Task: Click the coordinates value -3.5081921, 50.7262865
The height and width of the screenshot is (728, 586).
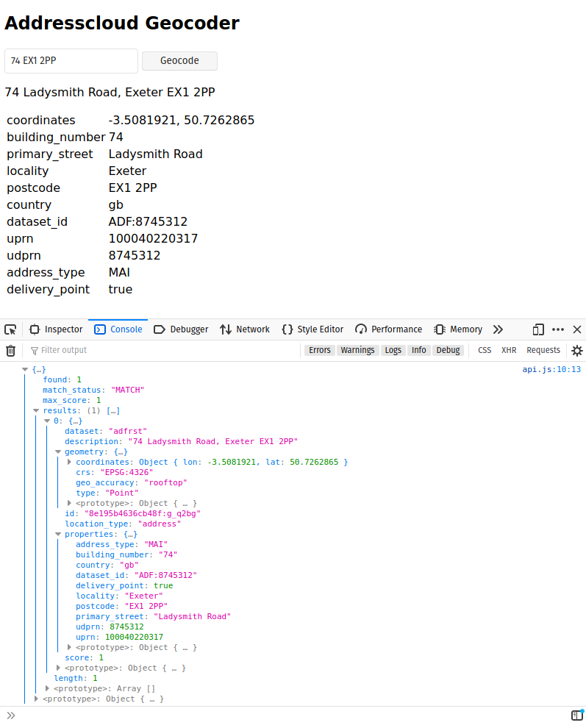Action: pyautogui.click(x=182, y=121)
